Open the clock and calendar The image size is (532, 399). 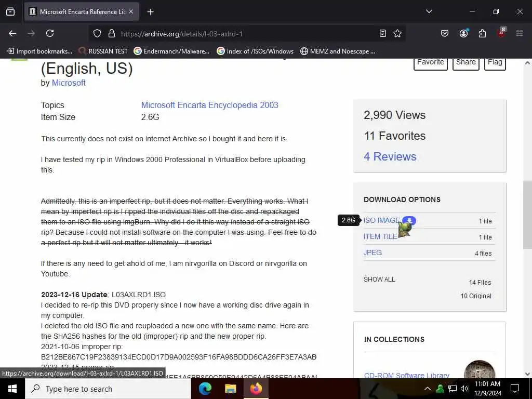[x=487, y=389]
